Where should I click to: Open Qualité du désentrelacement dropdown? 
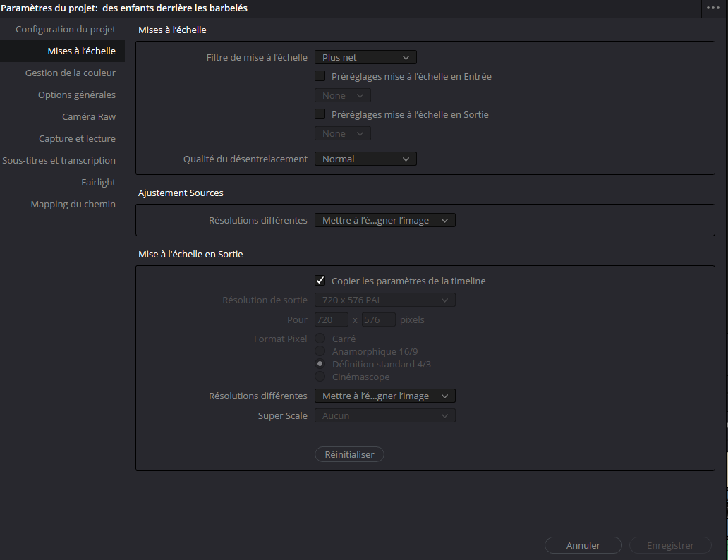pos(365,159)
